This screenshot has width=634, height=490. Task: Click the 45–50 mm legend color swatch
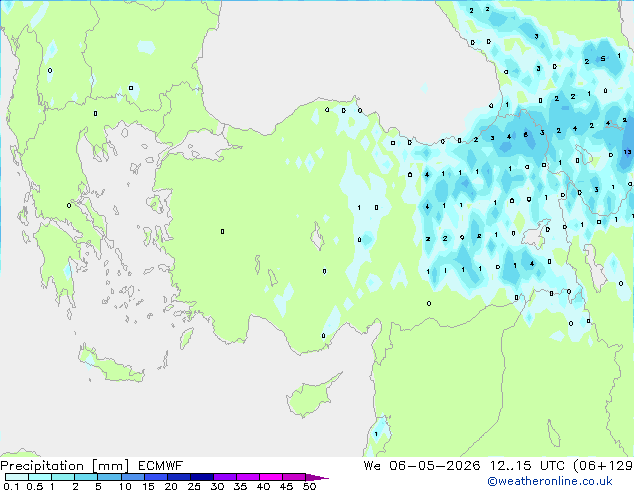294,477
